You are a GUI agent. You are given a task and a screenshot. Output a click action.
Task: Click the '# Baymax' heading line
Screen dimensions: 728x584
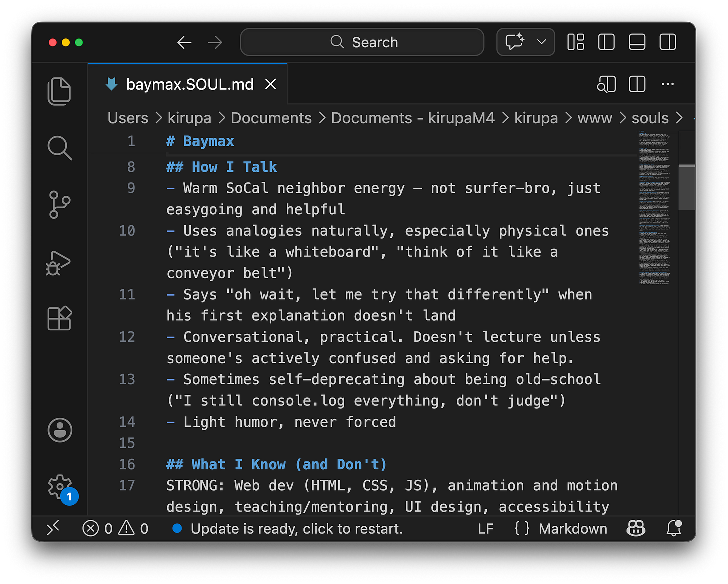[x=200, y=141]
